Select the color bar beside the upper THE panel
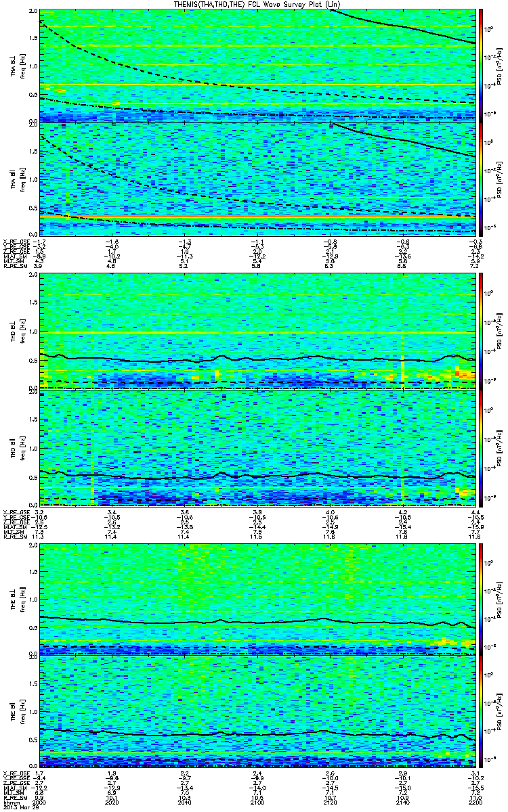This screenshot has height=812, width=508. click(481, 598)
